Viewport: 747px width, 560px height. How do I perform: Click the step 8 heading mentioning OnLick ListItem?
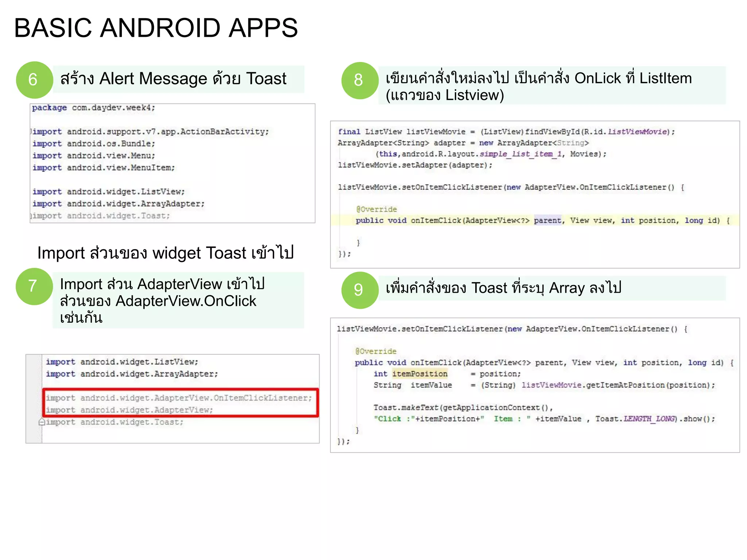(539, 86)
